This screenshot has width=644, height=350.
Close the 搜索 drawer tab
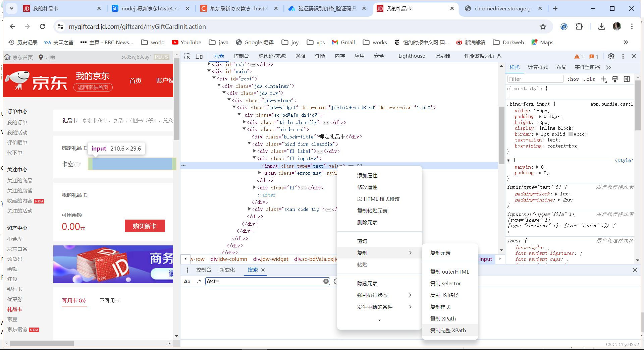click(x=263, y=270)
